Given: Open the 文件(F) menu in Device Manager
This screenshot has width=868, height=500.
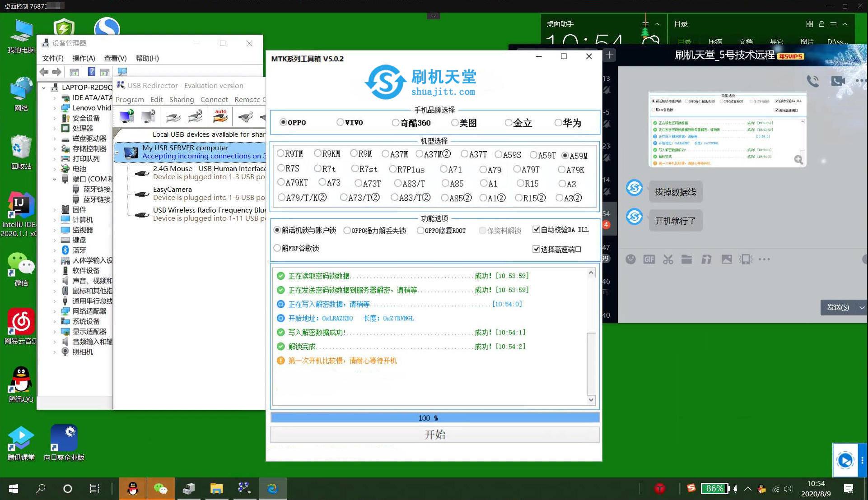Looking at the screenshot, I should click(53, 58).
